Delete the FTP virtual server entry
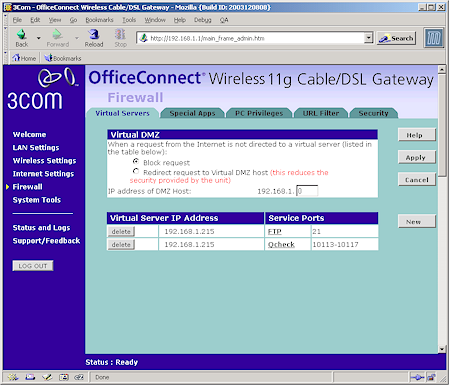This screenshot has height=386, width=450. pos(121,231)
